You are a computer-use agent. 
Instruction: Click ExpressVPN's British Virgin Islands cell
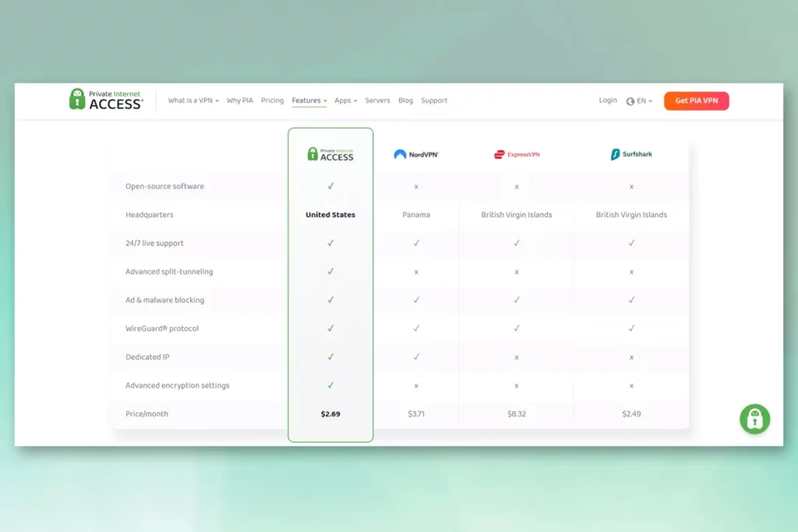click(517, 215)
